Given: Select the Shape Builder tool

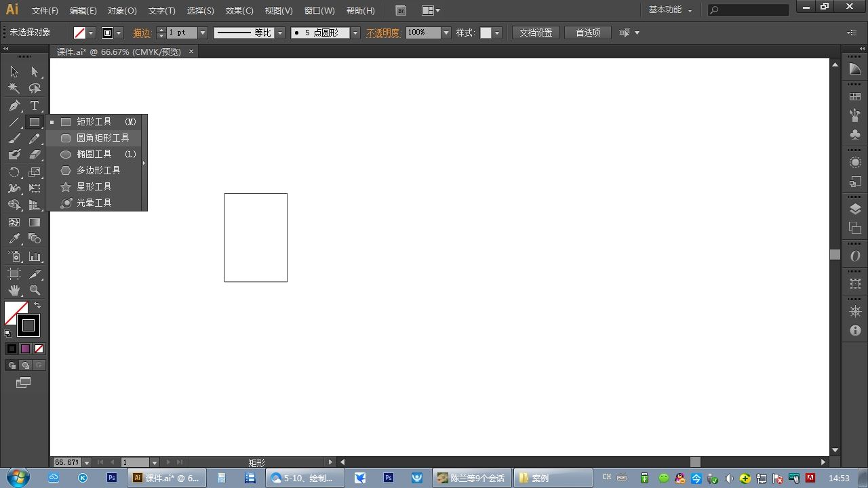Looking at the screenshot, I should point(14,205).
